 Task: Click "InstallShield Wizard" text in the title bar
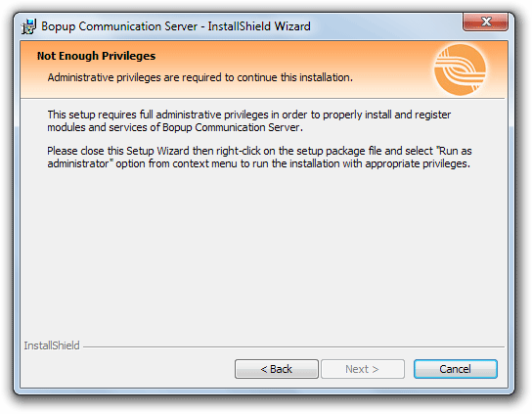pyautogui.click(x=259, y=26)
